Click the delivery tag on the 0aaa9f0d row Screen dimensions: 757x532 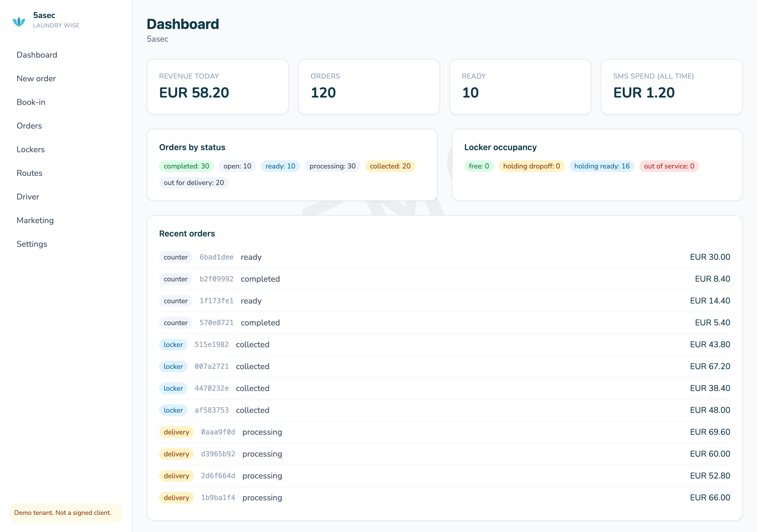(x=177, y=432)
